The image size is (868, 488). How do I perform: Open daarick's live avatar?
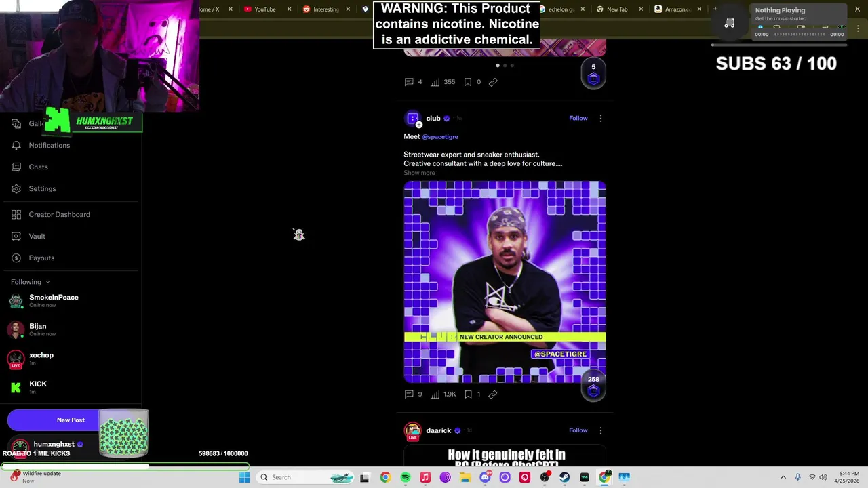[x=412, y=431]
